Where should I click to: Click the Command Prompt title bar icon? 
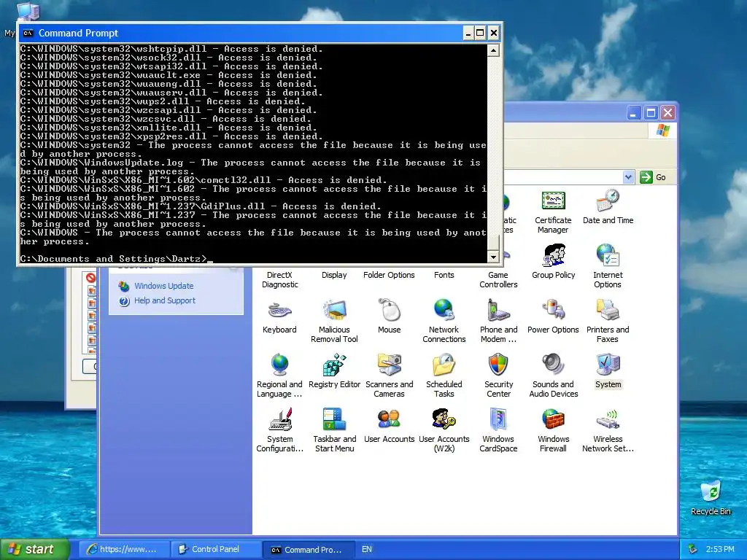(x=28, y=33)
